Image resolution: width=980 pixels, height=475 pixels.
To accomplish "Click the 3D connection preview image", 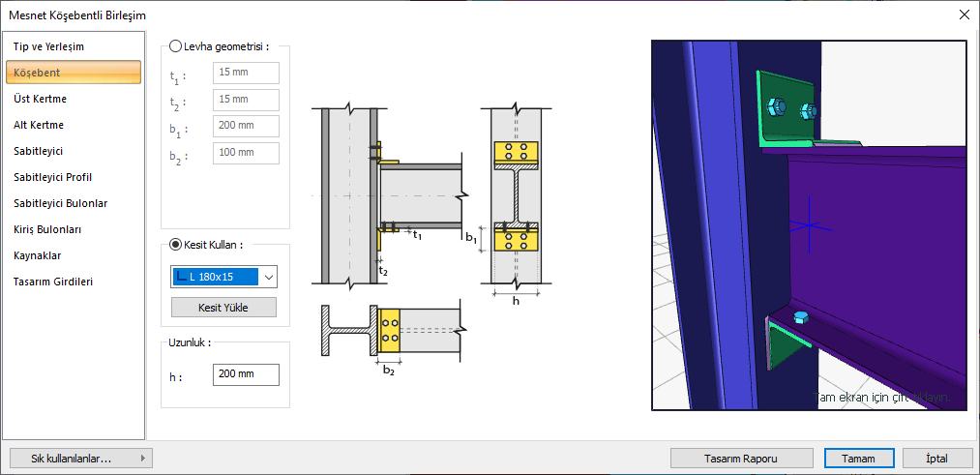I will coord(809,225).
